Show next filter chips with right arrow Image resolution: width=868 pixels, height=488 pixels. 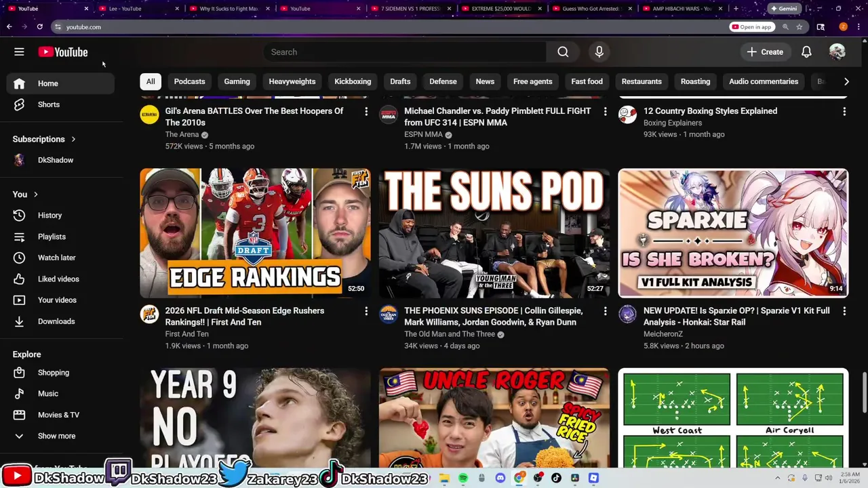pyautogui.click(x=846, y=81)
